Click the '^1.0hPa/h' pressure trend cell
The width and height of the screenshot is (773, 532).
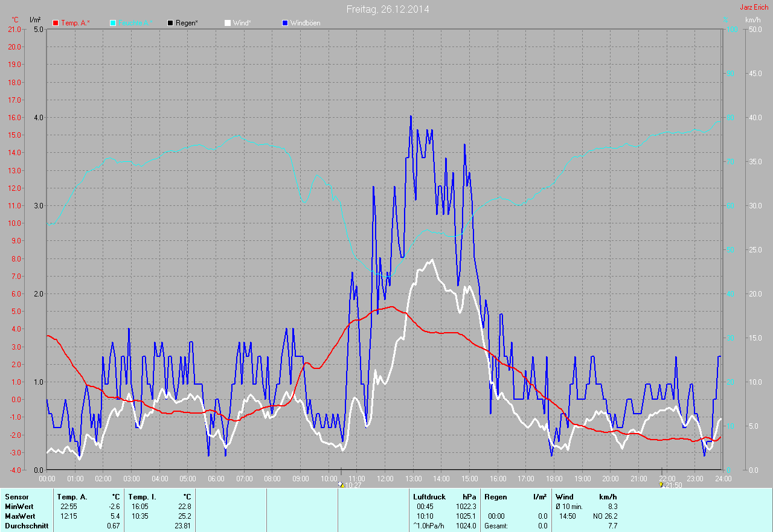coord(429,526)
